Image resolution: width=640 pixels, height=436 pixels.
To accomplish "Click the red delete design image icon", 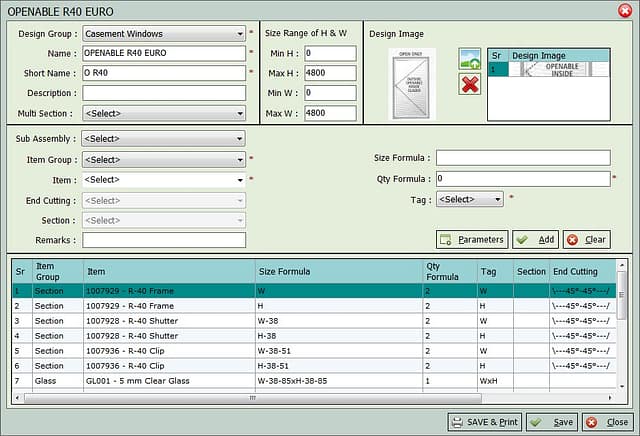I will (469, 84).
